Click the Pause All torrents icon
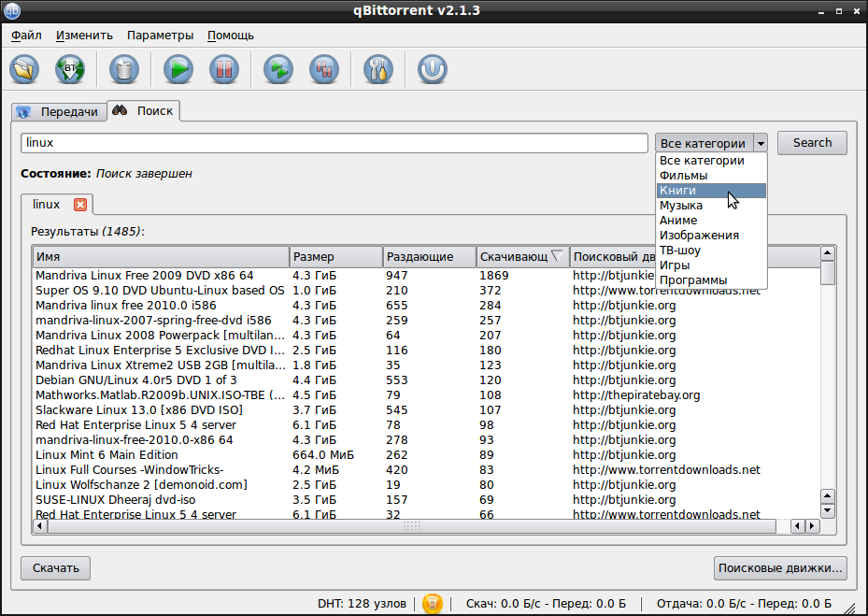Image resolution: width=868 pixels, height=616 pixels. pyautogui.click(x=324, y=69)
